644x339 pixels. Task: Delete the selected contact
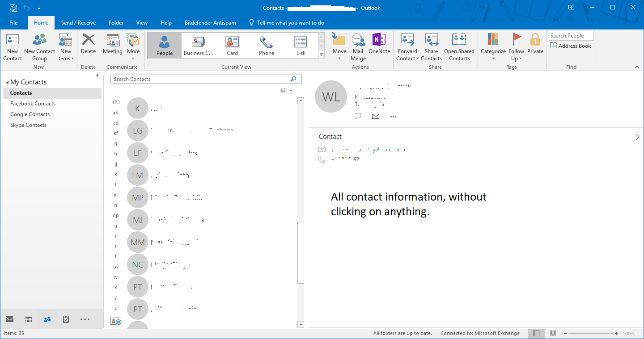pos(89,44)
